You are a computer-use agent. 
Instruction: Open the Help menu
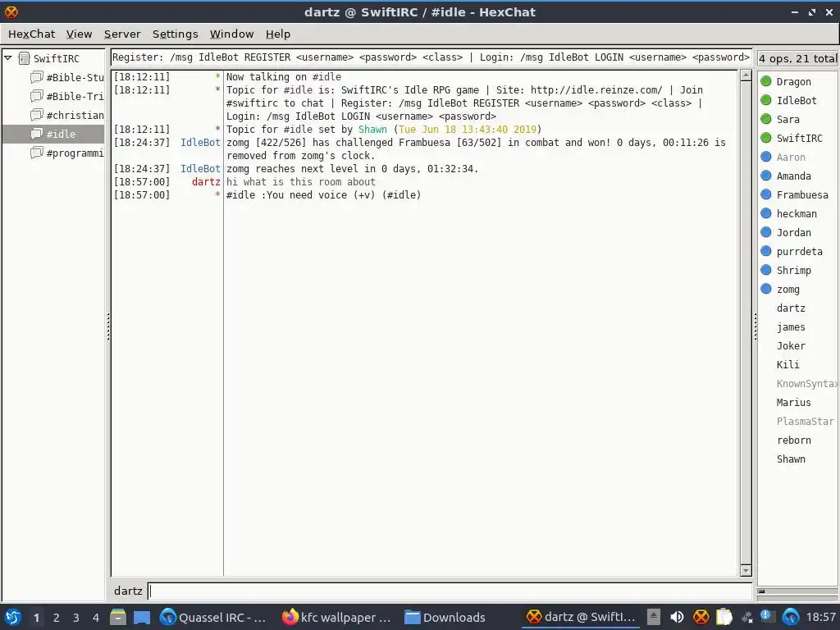pos(277,34)
